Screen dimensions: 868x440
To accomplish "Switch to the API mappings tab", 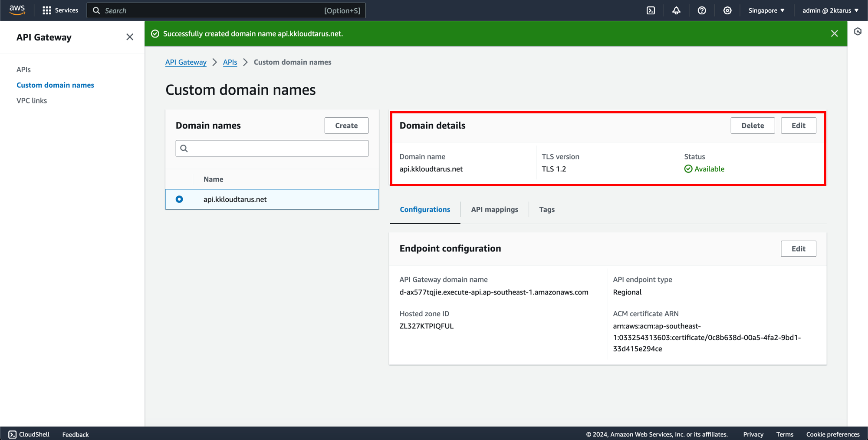I will 494,209.
